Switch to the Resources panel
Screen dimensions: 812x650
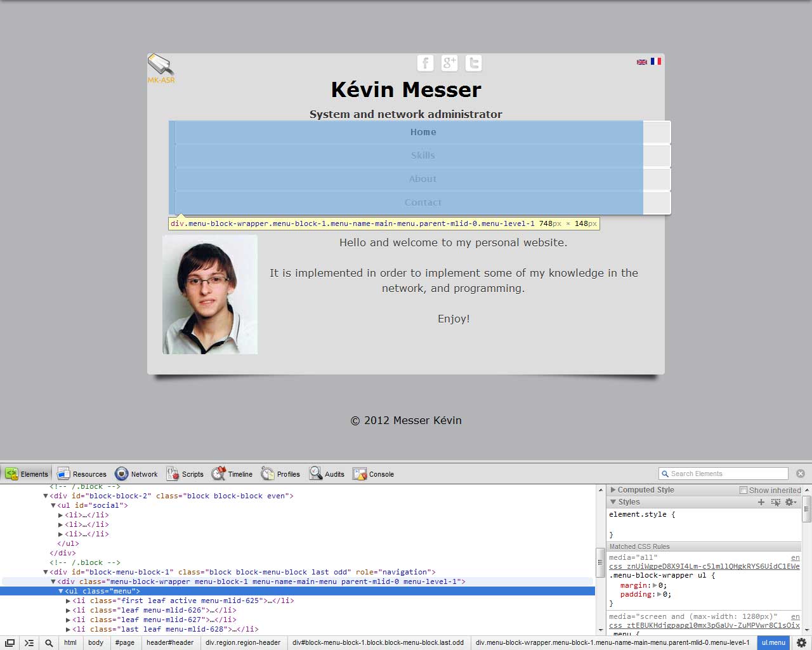pyautogui.click(x=82, y=474)
